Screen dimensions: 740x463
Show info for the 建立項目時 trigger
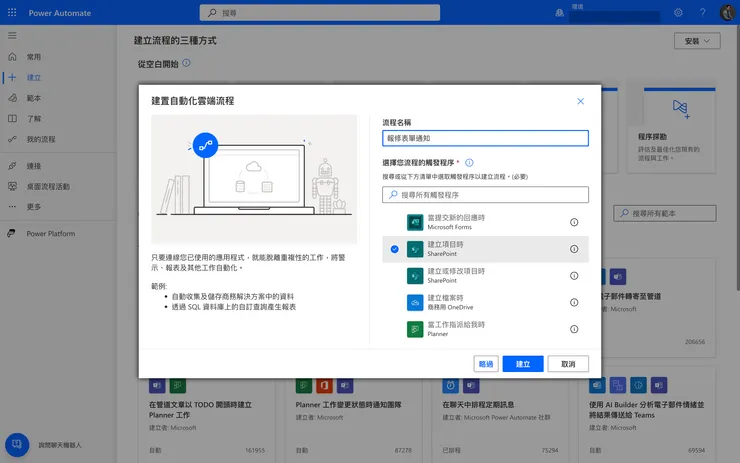(x=574, y=249)
